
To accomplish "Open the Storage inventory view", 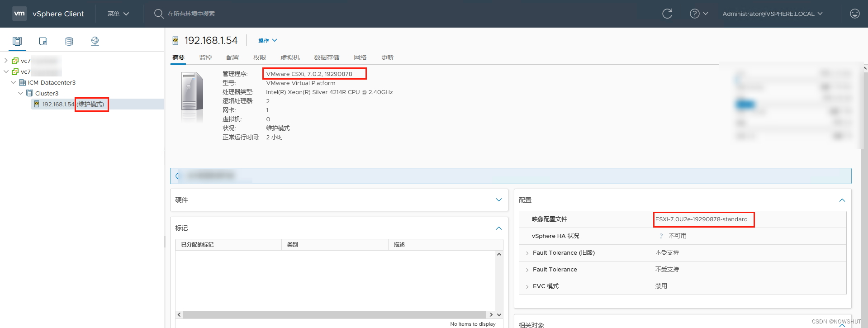I will tap(69, 41).
